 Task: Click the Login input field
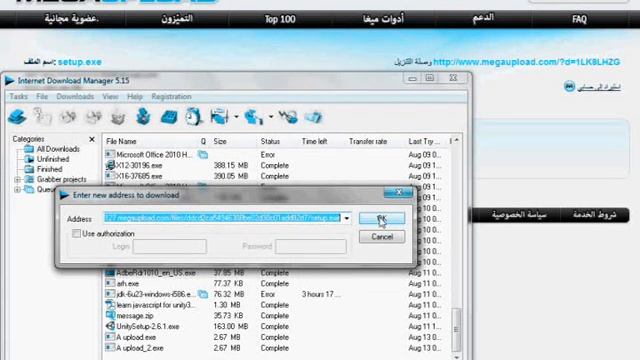tap(169, 247)
